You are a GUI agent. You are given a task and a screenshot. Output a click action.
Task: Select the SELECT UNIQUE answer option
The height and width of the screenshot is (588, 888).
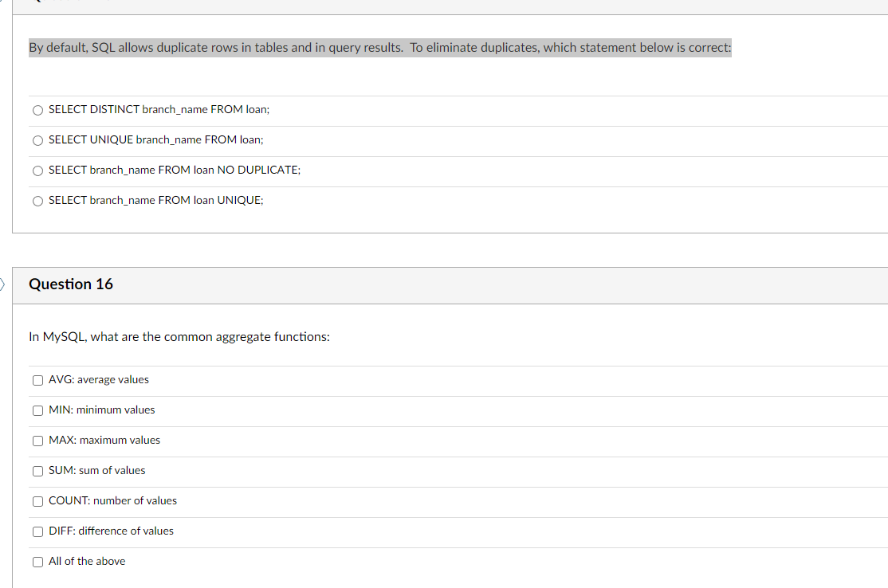pyautogui.click(x=37, y=140)
